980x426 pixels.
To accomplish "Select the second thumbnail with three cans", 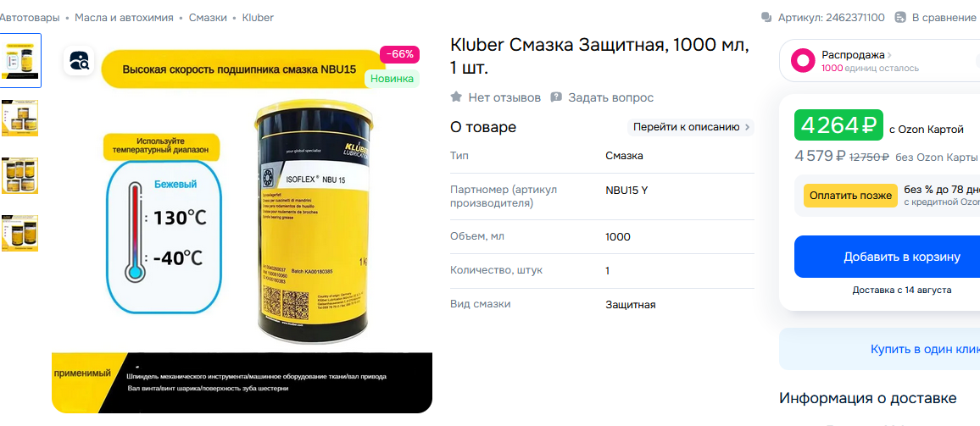I will (x=20, y=118).
